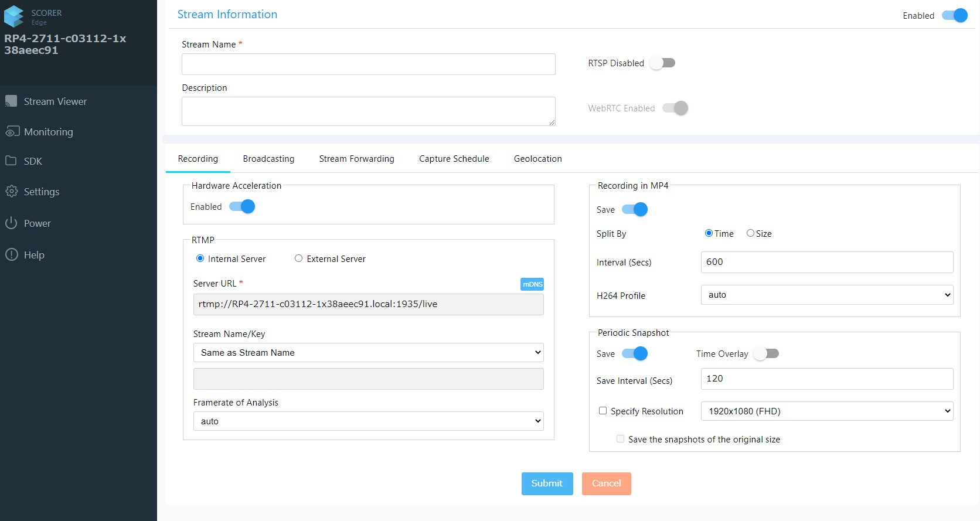Open the SDK folder icon
Viewport: 980px width, 521px height.
click(x=11, y=161)
